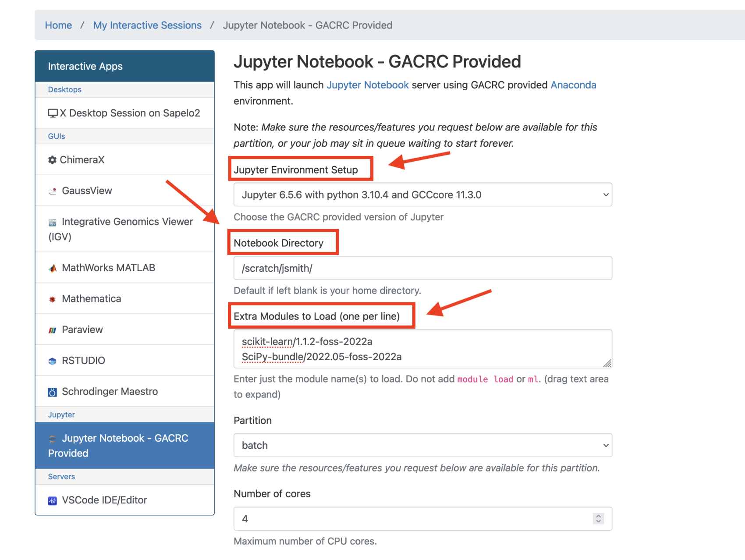Click the RSTUDIO app icon

click(x=52, y=360)
